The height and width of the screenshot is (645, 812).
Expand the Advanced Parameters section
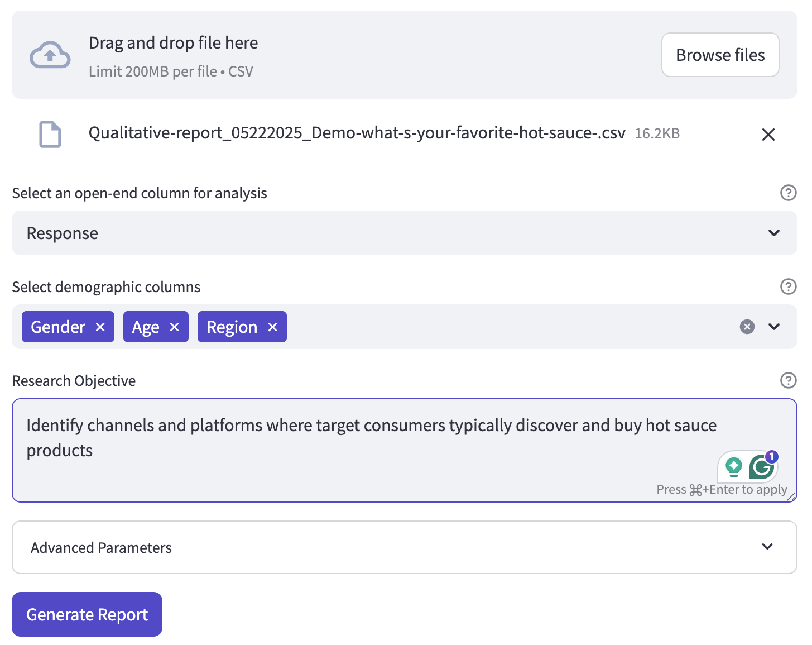[405, 547]
